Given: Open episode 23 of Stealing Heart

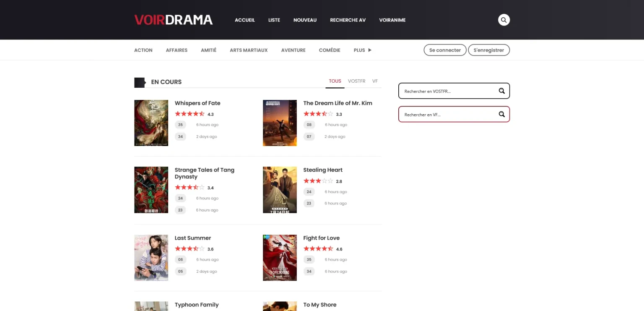Looking at the screenshot, I should (x=309, y=203).
